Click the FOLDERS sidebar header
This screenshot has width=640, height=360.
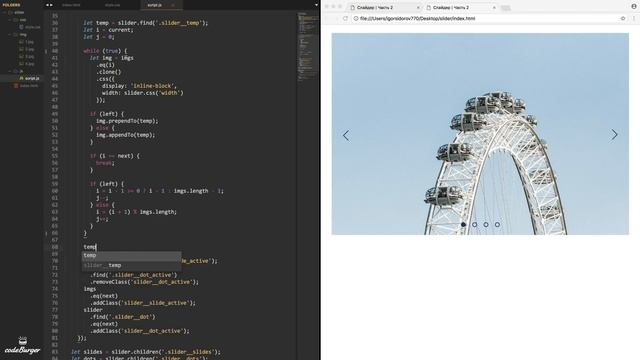coord(11,5)
